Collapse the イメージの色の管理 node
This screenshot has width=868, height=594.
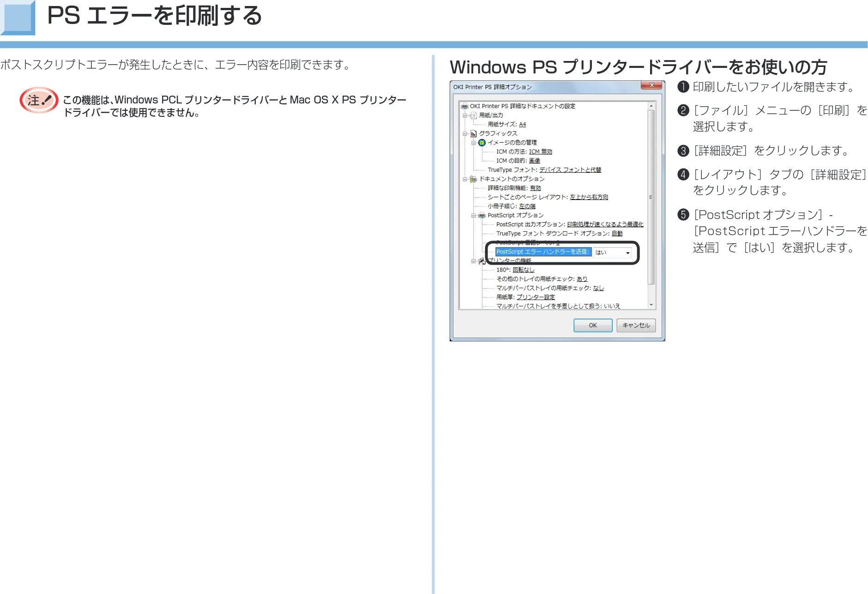(473, 143)
